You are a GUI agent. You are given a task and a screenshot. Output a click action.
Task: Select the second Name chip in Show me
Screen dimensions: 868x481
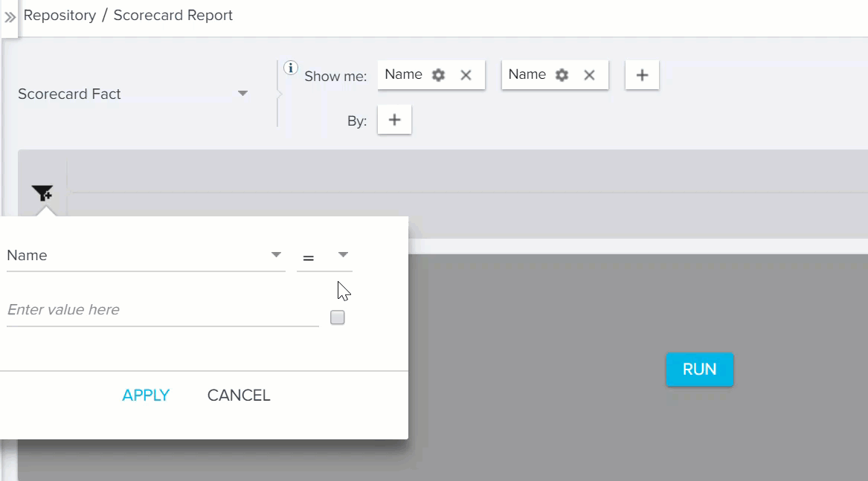pos(527,75)
